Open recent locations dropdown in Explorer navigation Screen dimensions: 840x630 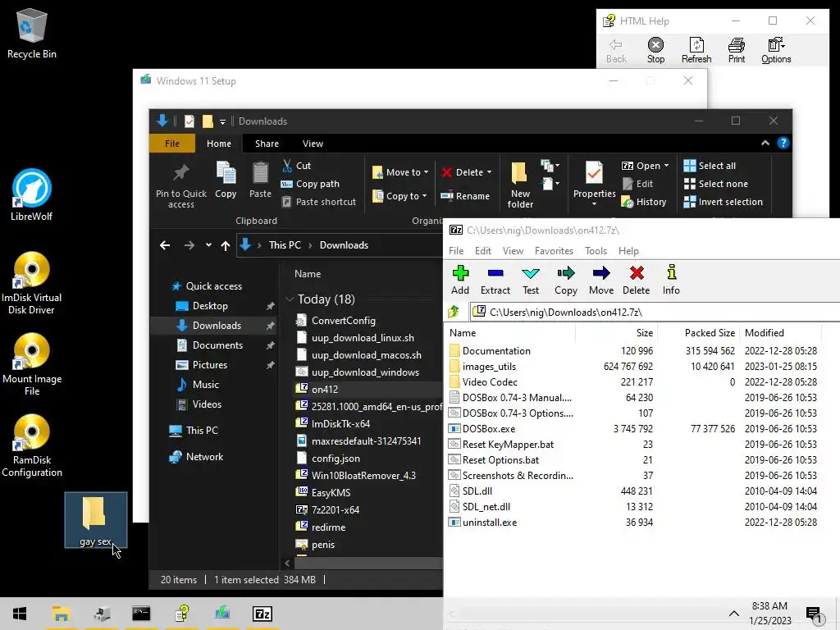(208, 244)
